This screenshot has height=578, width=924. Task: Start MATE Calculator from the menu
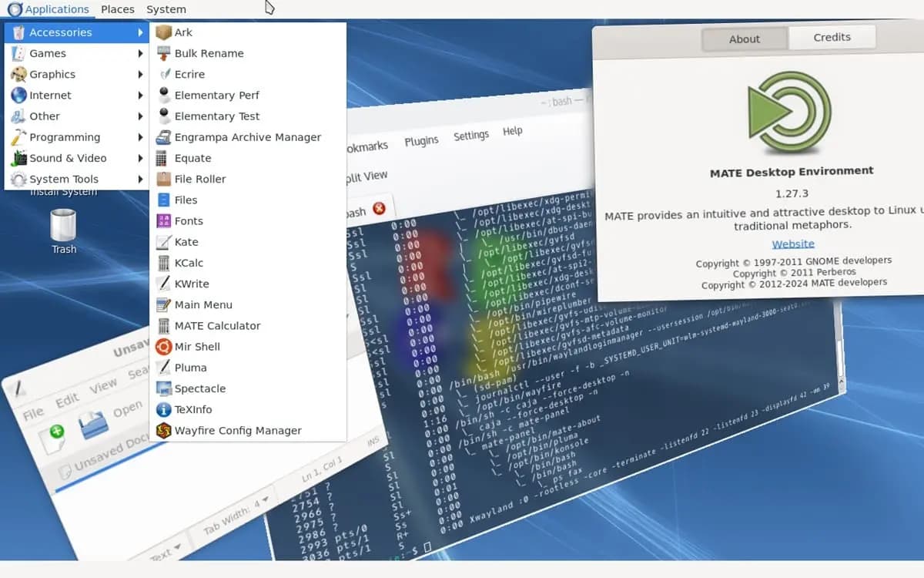[x=217, y=326]
